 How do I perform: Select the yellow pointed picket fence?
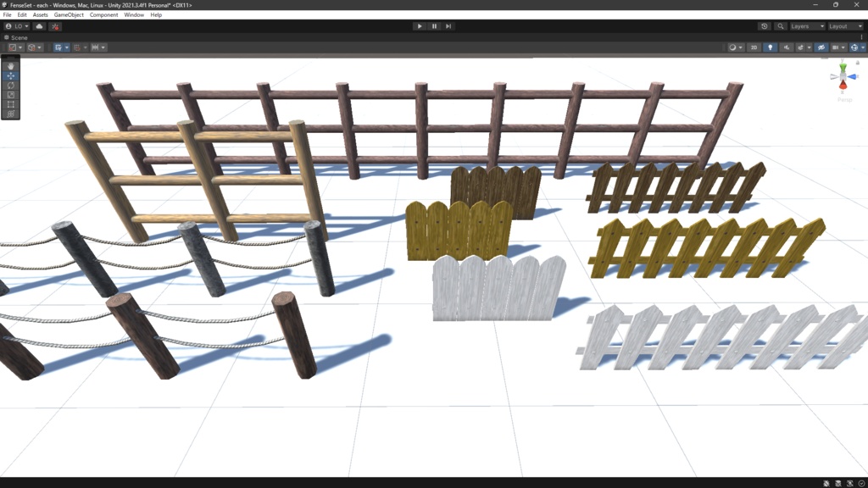point(707,248)
